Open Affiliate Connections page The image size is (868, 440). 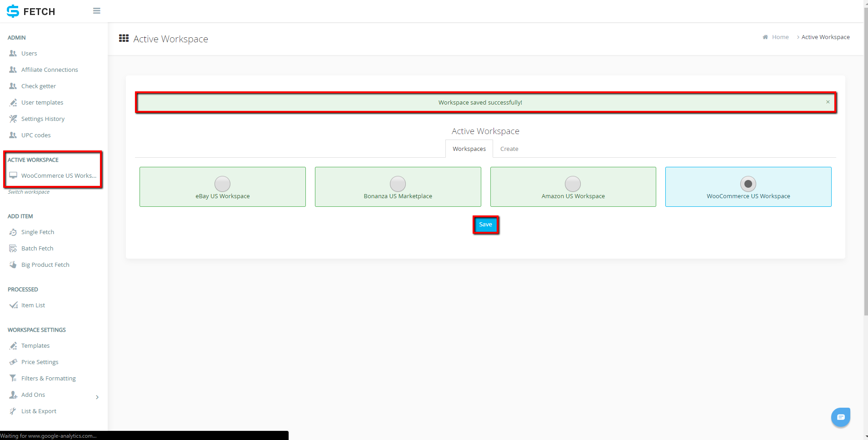tap(50, 70)
